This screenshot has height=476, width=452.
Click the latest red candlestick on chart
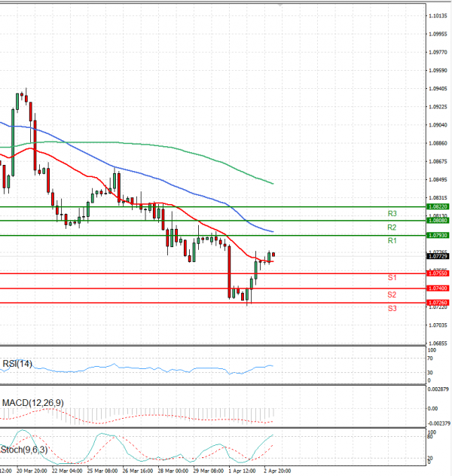(273, 255)
